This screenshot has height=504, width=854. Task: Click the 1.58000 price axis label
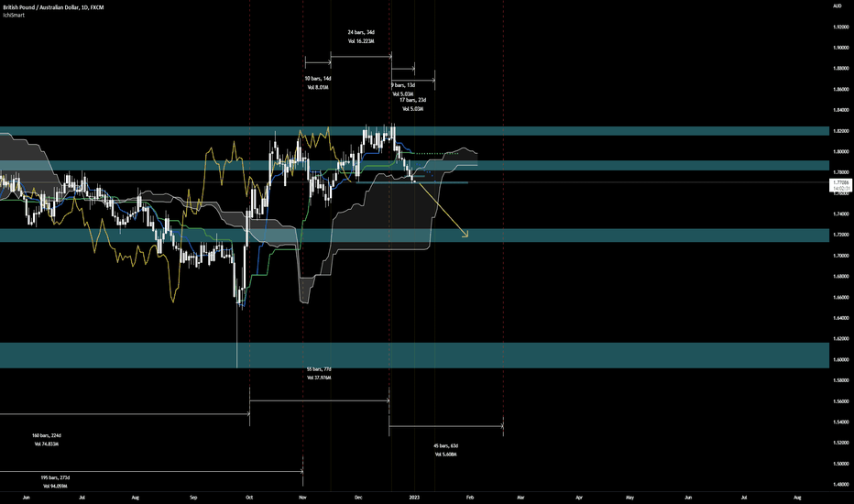click(840, 380)
